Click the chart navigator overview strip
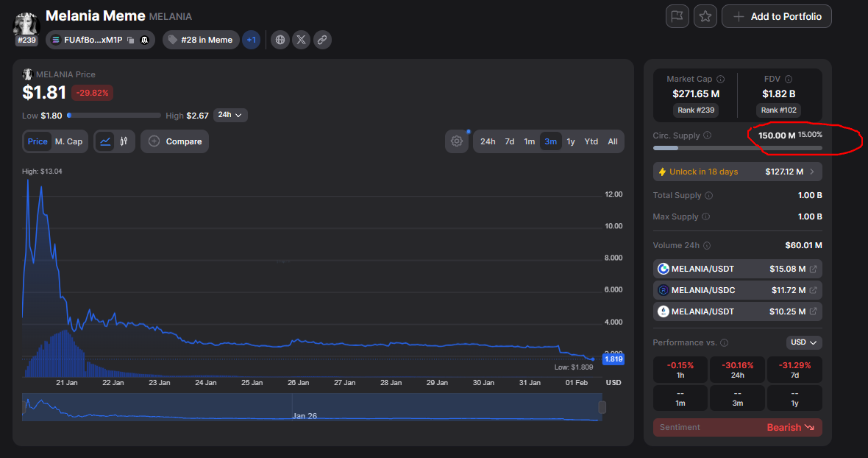The width and height of the screenshot is (868, 458). pyautogui.click(x=312, y=408)
